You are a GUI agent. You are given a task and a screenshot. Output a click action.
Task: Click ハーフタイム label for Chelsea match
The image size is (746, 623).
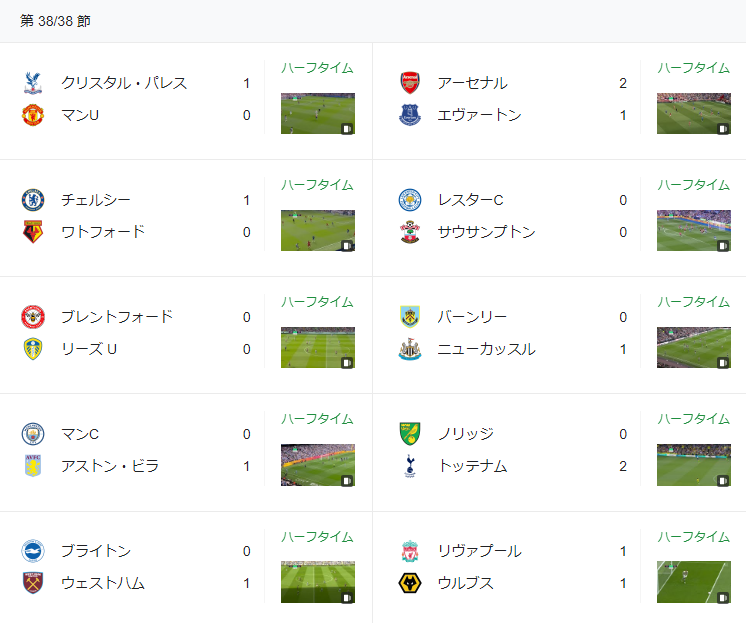coord(317,185)
